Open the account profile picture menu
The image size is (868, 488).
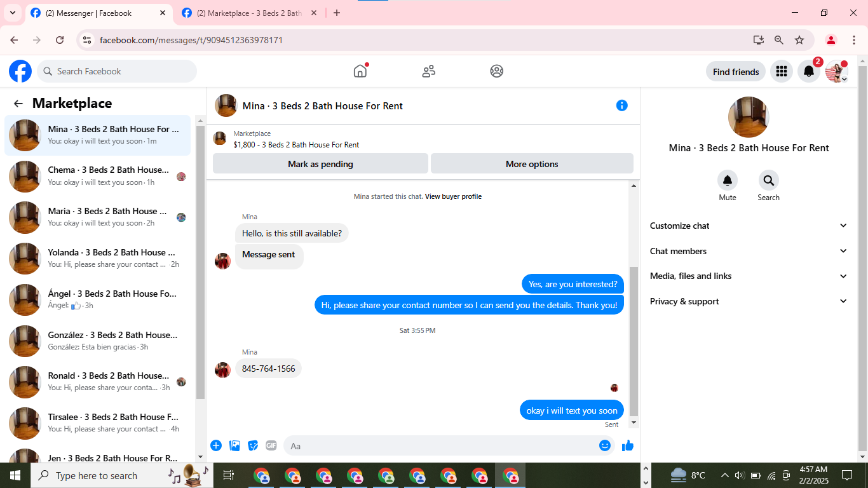[x=836, y=71]
